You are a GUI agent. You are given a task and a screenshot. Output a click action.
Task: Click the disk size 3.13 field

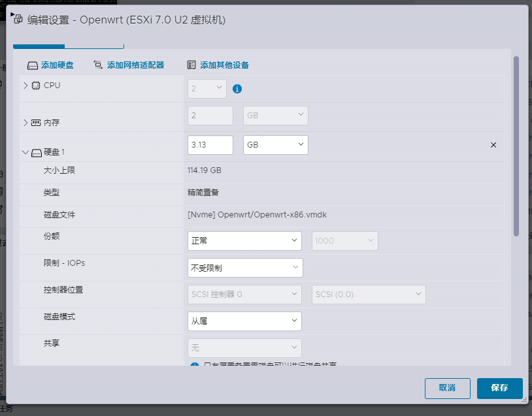(x=210, y=145)
